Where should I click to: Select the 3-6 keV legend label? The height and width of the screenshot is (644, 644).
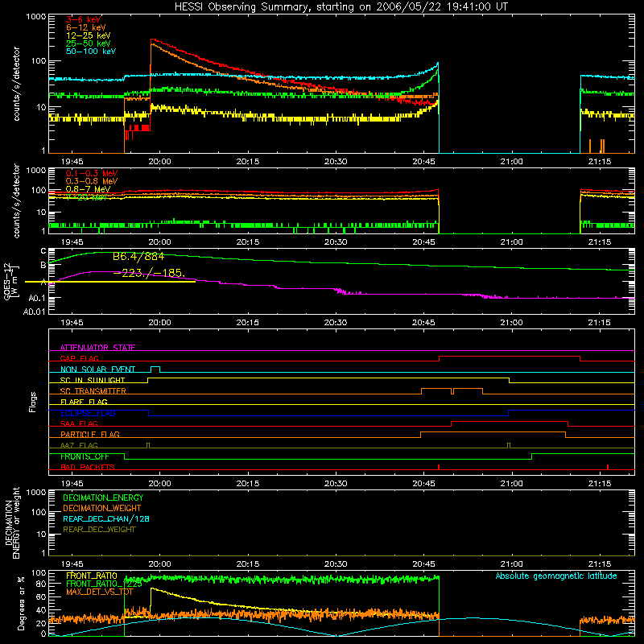tap(84, 19)
